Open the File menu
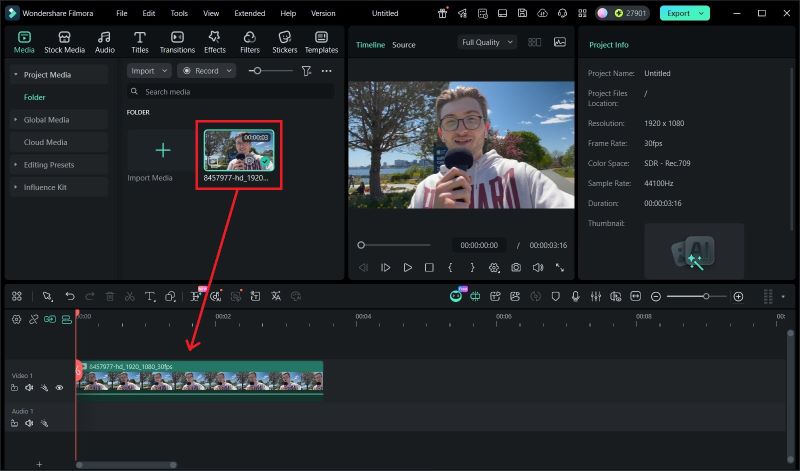Screen dimensions: 800x471 [122, 13]
